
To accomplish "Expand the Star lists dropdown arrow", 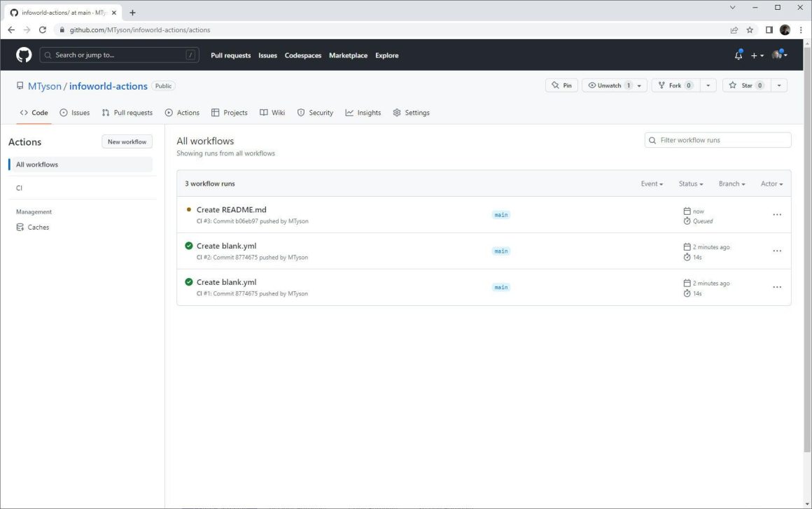I will [x=779, y=85].
